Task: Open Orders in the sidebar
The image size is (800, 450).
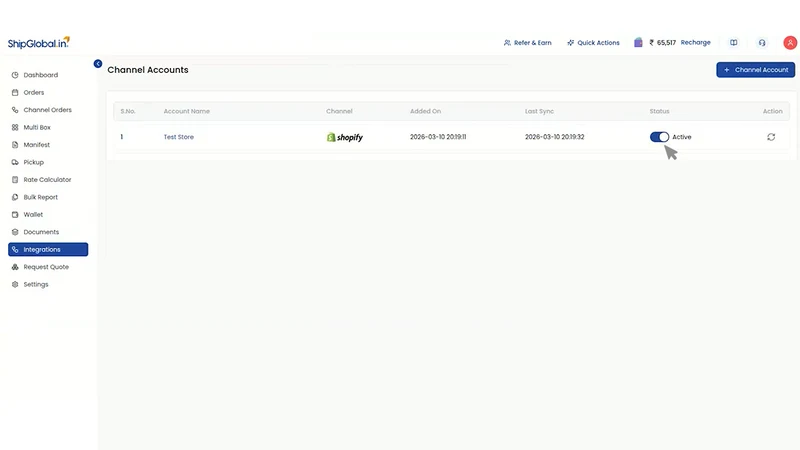Action: (48, 92)
